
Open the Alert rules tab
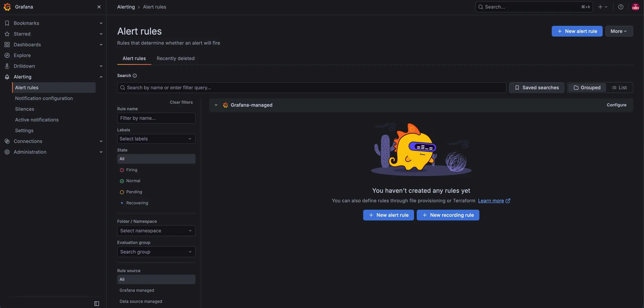(x=134, y=58)
